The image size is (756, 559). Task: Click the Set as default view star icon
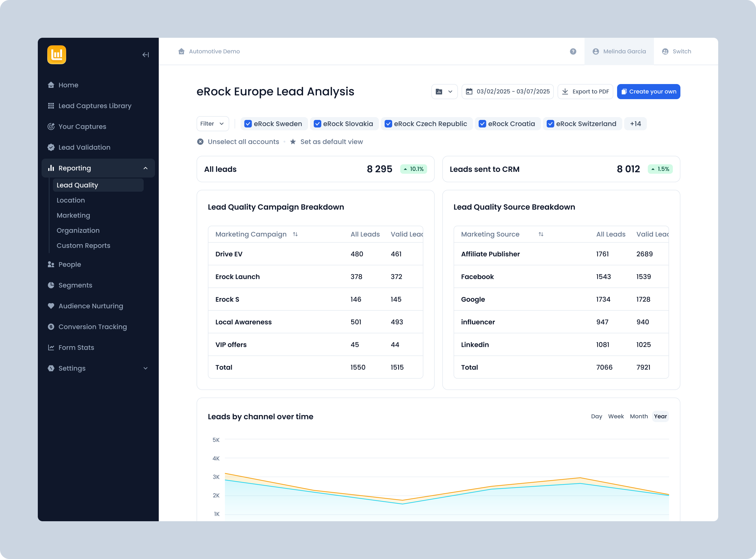coord(293,142)
